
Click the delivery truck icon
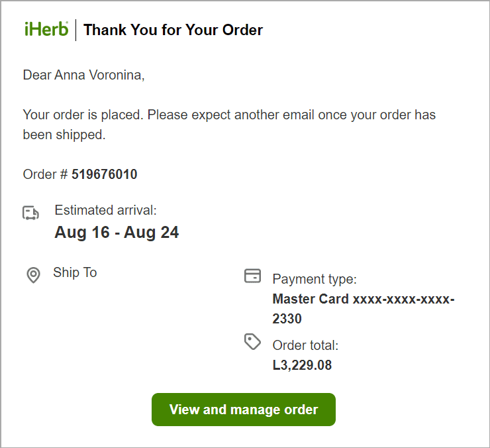click(31, 213)
